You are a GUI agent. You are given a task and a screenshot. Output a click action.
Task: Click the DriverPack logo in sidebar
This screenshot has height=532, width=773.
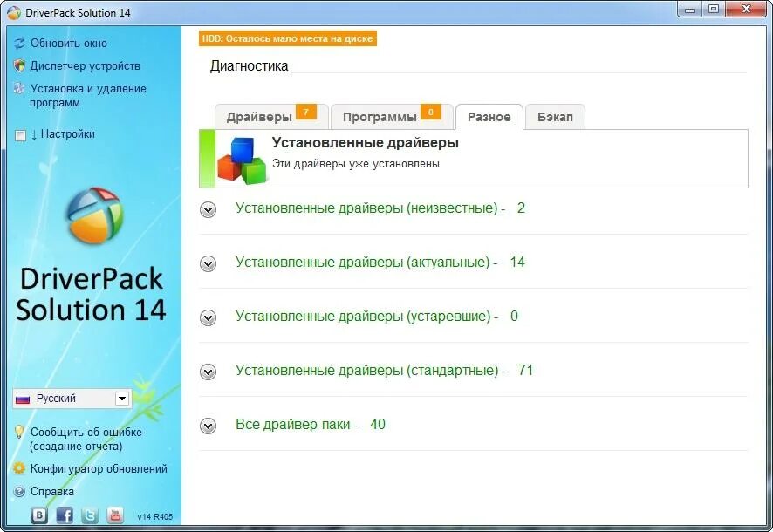pos(94,215)
